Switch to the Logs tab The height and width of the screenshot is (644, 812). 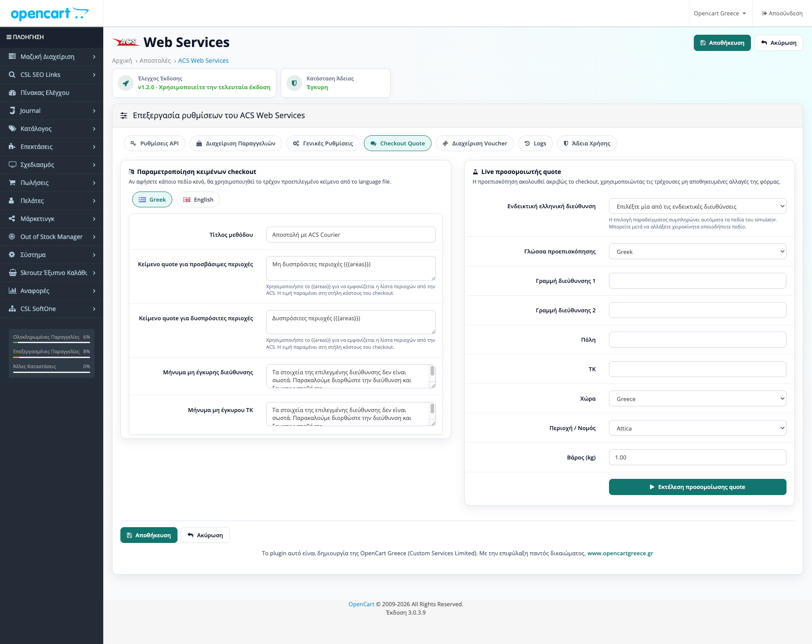(535, 143)
